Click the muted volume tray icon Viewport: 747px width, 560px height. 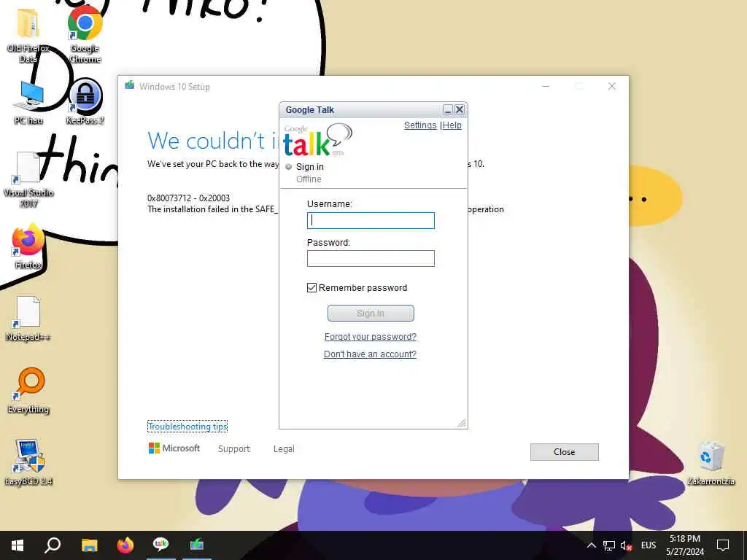[626, 545]
